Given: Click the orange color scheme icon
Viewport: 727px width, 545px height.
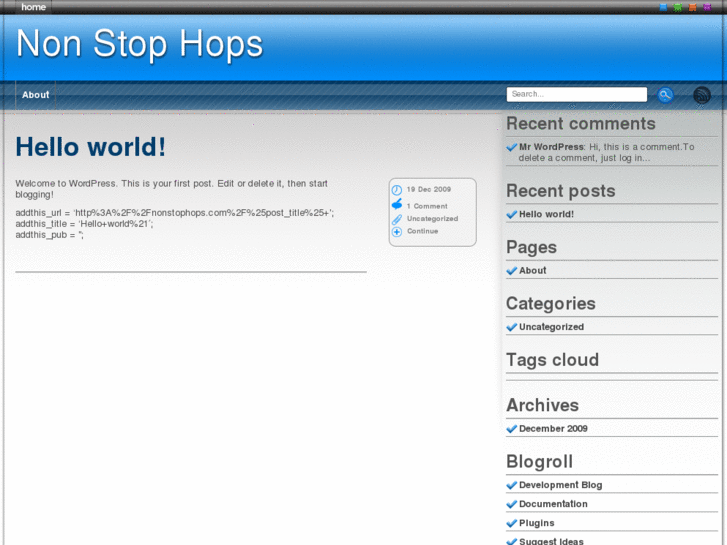Looking at the screenshot, I should (x=693, y=7).
